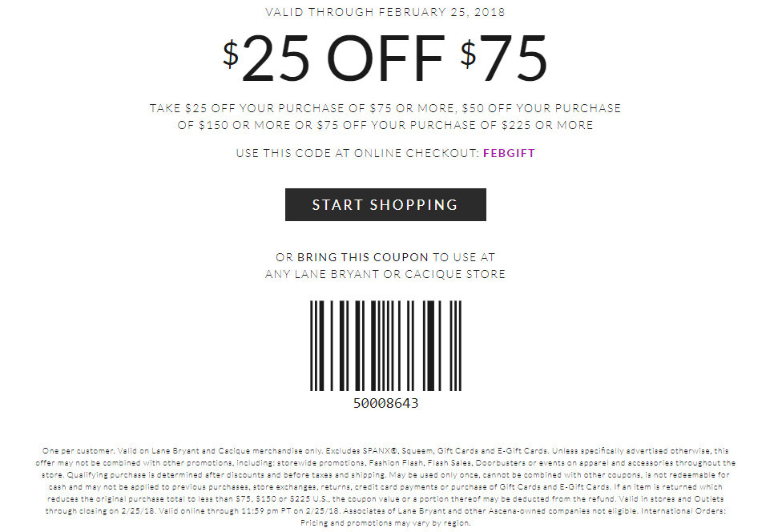Click the VALID THROUGH FEBRUARY 25, 2018 text
Image resolution: width=770 pixels, height=532 pixels.
tap(385, 12)
